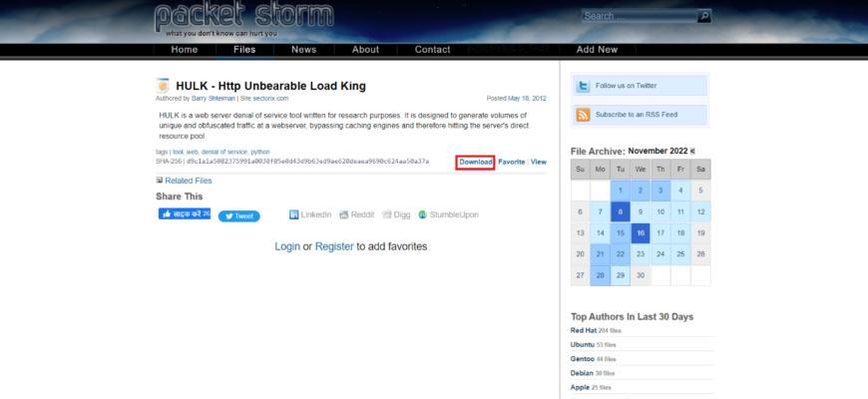Open the Related Files link

189,181
